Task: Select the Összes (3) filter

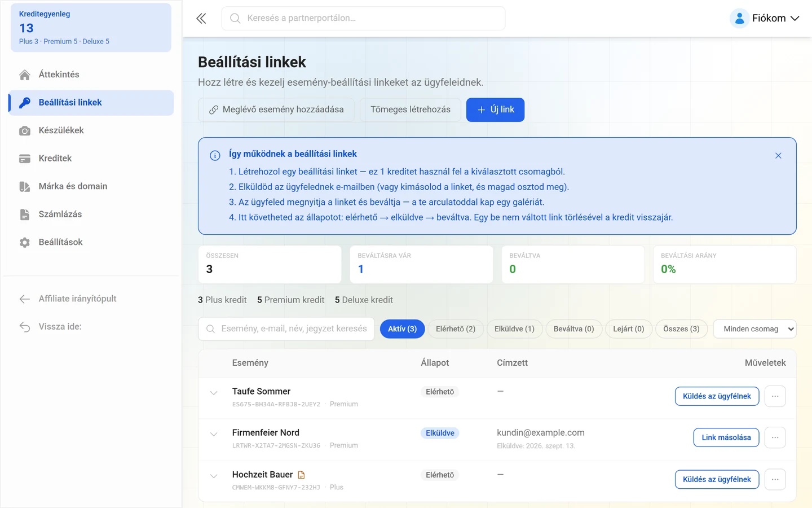Action: coord(681,329)
